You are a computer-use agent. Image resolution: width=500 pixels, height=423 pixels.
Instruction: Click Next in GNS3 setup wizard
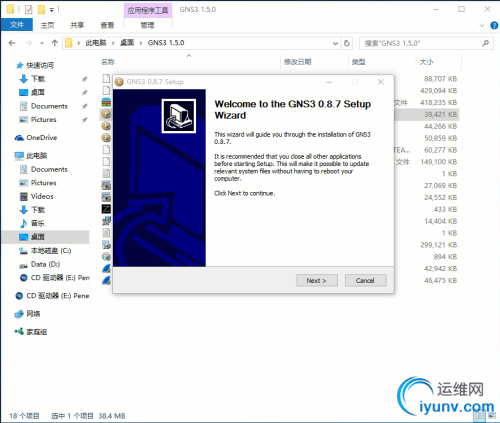tap(317, 280)
